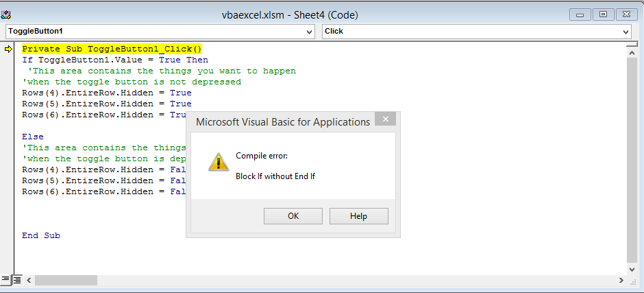
Task: Click the split bar above vertical scrollbar
Action: click(632, 44)
